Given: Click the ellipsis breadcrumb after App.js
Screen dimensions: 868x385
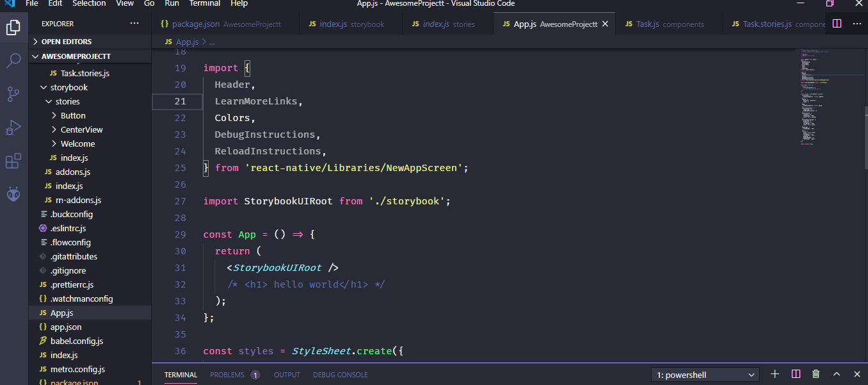Looking at the screenshot, I should coord(212,42).
